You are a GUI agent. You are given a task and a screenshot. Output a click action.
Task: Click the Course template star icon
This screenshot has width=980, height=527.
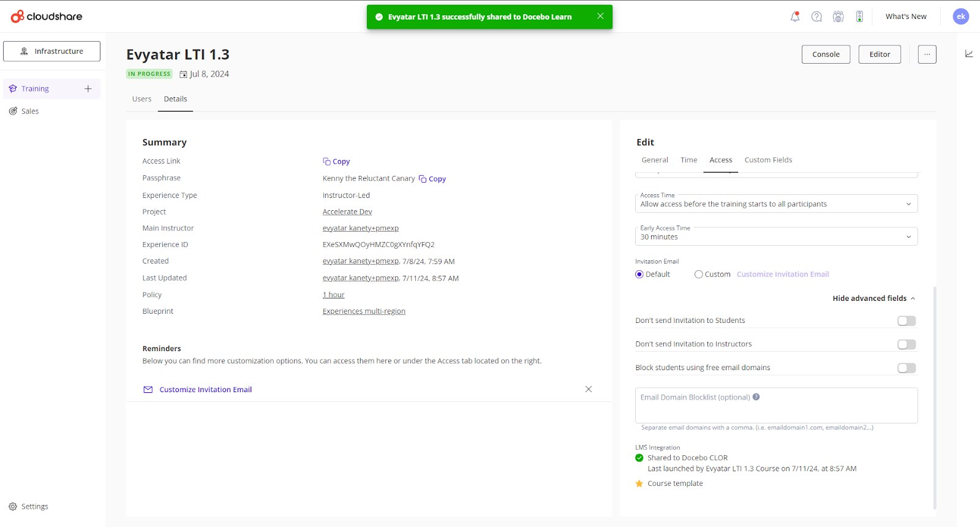click(639, 483)
